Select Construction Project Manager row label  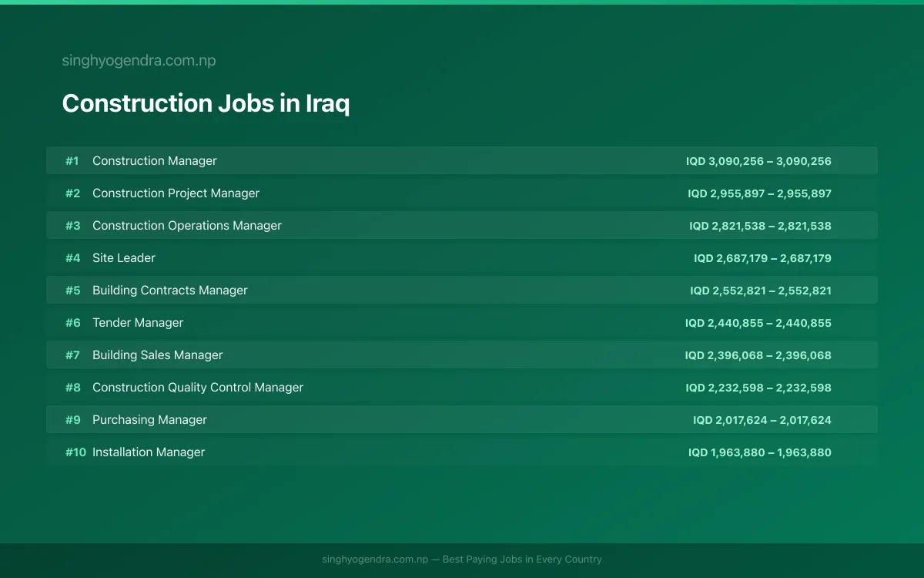click(x=176, y=193)
